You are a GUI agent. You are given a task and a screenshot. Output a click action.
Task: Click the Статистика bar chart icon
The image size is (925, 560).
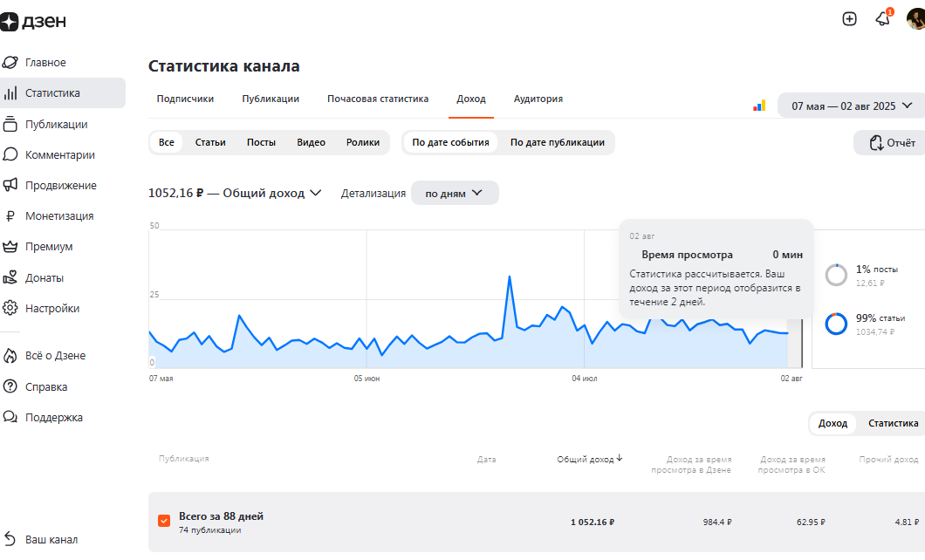(10, 93)
